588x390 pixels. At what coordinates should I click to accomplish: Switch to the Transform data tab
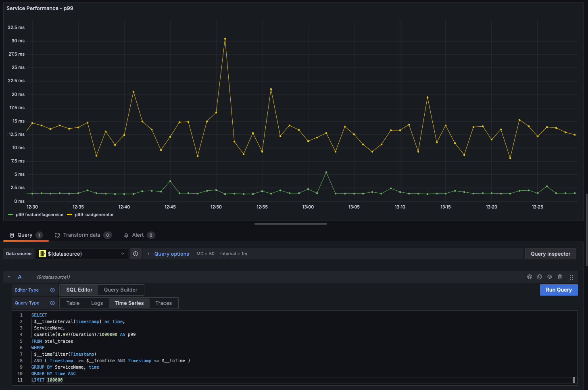(x=81, y=235)
